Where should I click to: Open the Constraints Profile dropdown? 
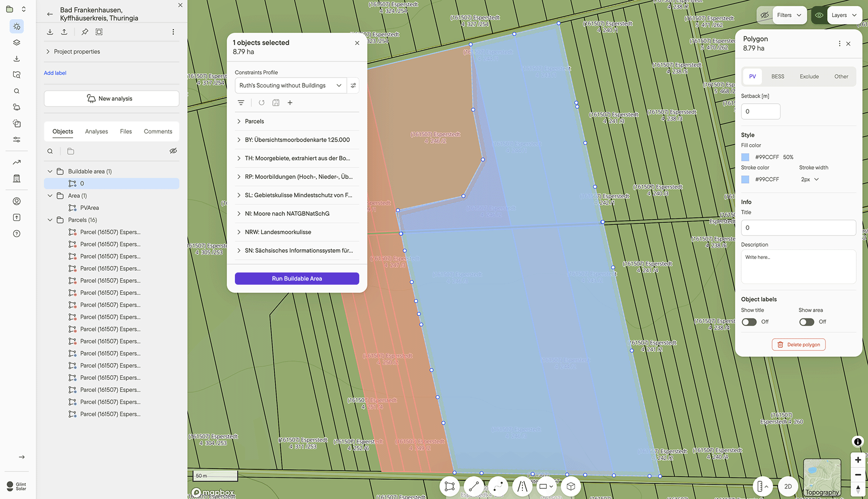[291, 85]
